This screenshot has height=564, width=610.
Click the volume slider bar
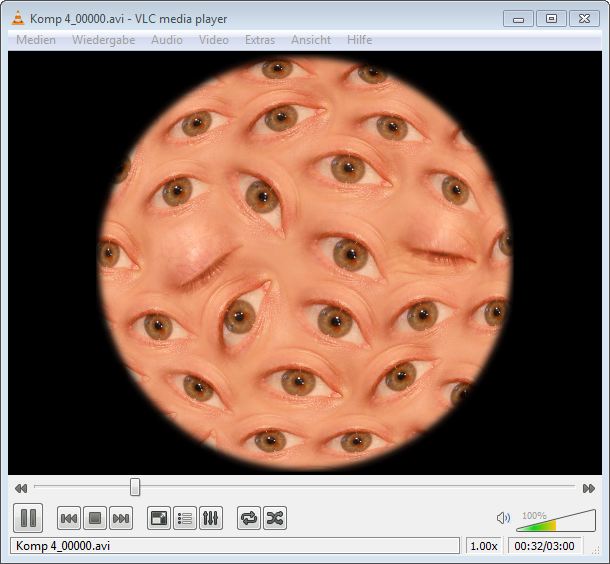coord(556,520)
